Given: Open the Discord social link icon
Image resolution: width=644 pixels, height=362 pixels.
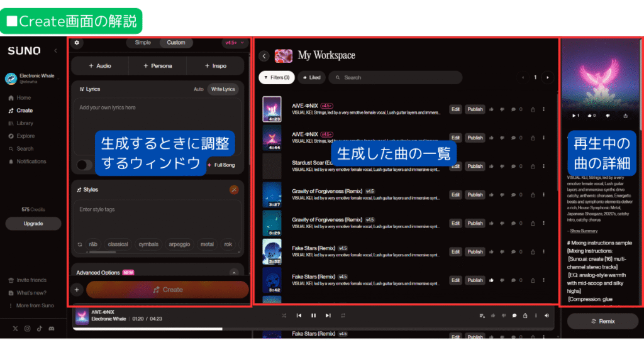Looking at the screenshot, I should pyautogui.click(x=52, y=329).
